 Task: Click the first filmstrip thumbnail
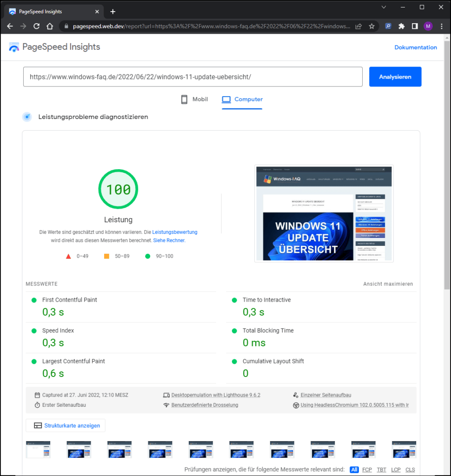(38, 450)
